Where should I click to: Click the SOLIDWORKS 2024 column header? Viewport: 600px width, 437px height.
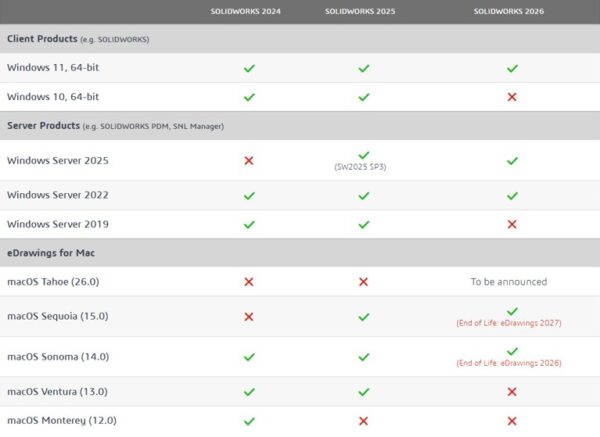point(245,11)
